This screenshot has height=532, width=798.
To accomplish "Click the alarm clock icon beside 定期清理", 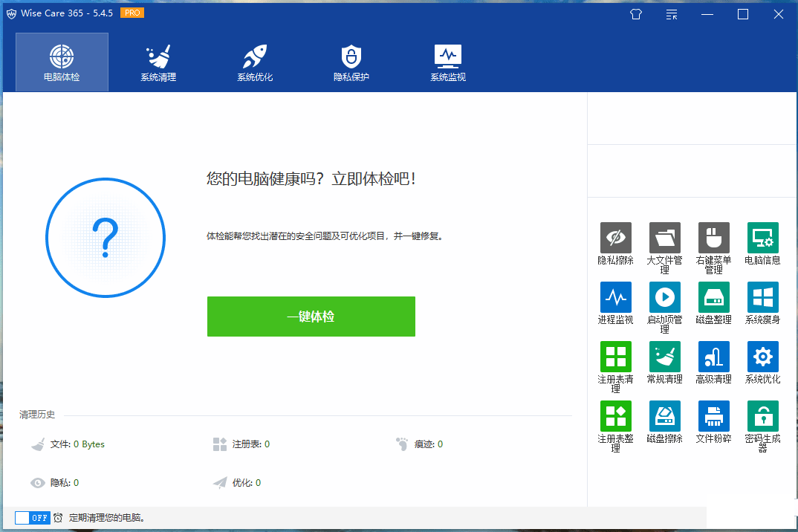I will click(58, 518).
